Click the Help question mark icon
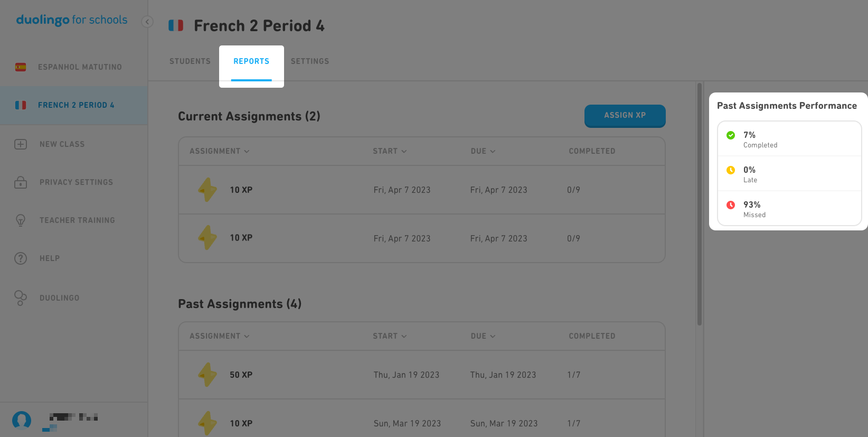The width and height of the screenshot is (868, 437). (20, 258)
